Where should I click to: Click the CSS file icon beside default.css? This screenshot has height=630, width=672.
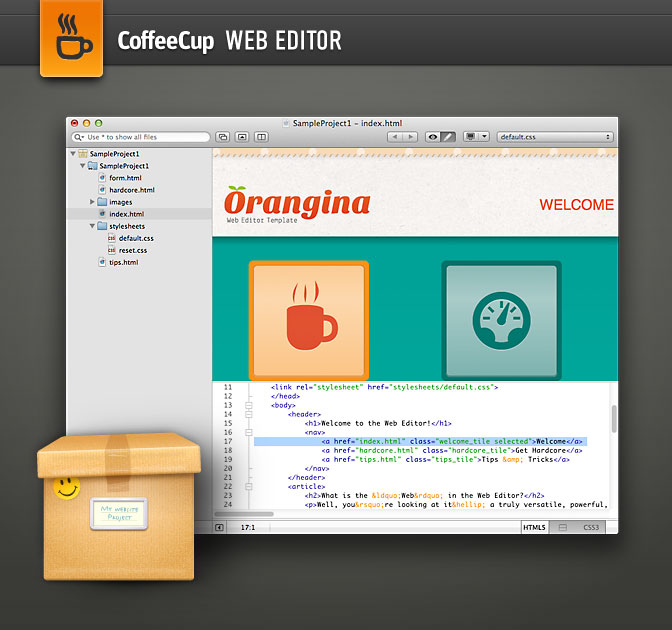(x=112, y=238)
